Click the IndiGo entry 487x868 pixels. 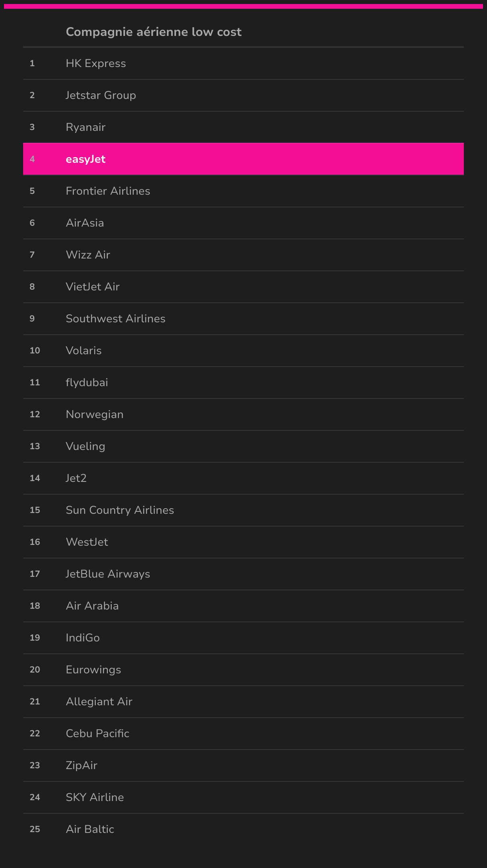click(x=243, y=638)
